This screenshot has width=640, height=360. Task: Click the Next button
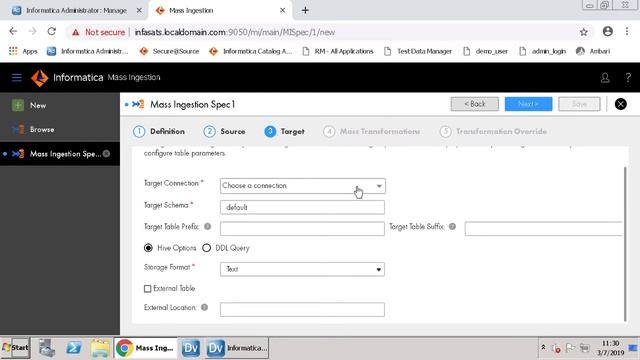tap(528, 104)
